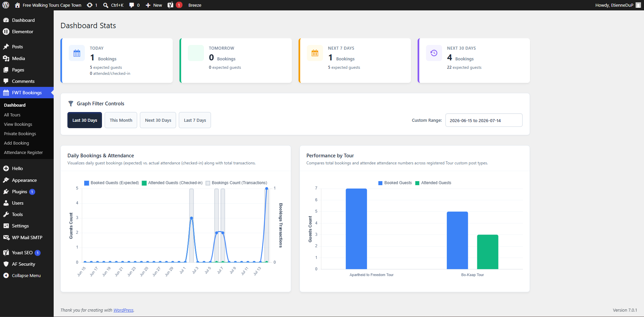Click Yoast SEO icon in sidebar
Viewport: 644px width, 317px height.
(x=6, y=253)
